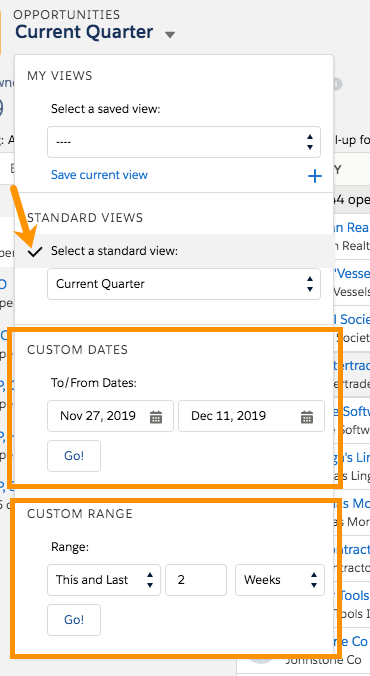The width and height of the screenshot is (370, 676).
Task: Open the calendar picker for Dec 11, 2019
Action: [x=307, y=416]
